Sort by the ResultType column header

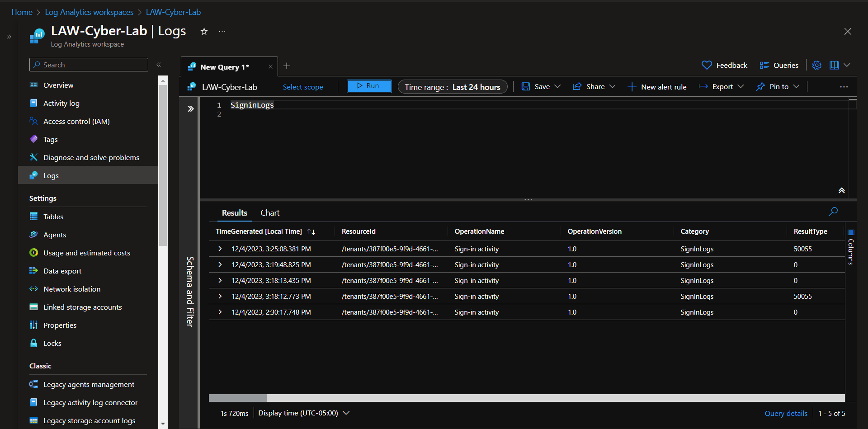(810, 231)
